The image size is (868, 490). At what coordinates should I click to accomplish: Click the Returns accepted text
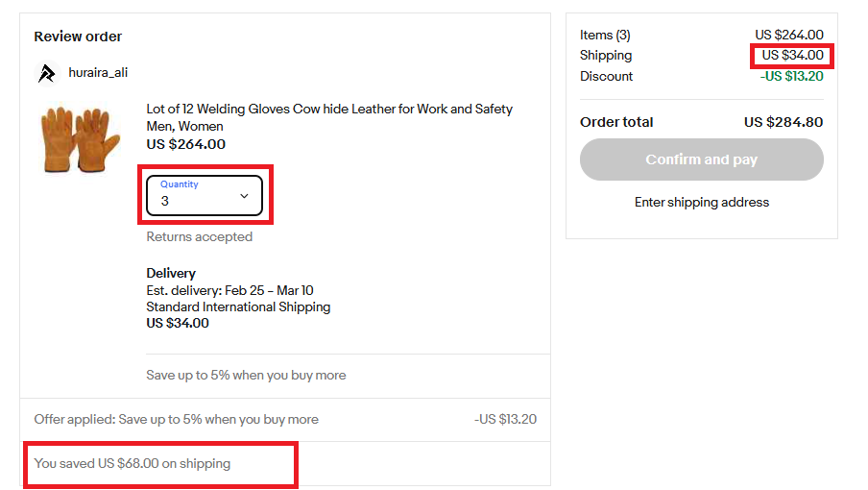tap(200, 237)
